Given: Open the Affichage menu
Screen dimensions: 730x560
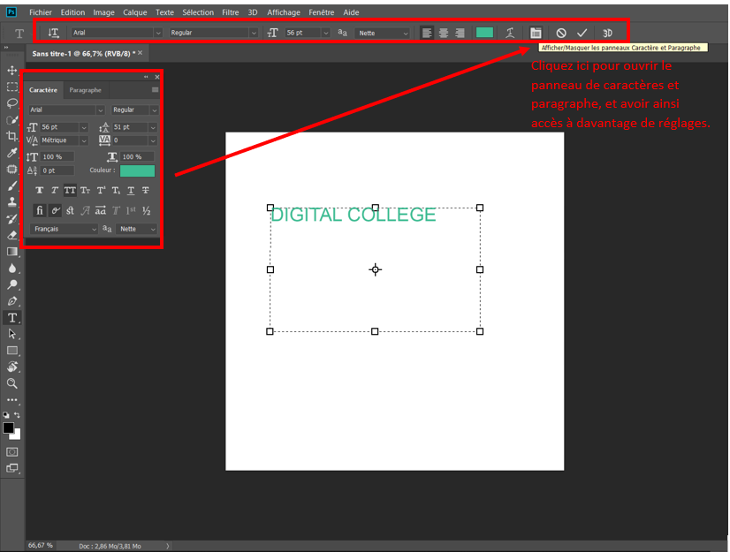Looking at the screenshot, I should tap(284, 12).
